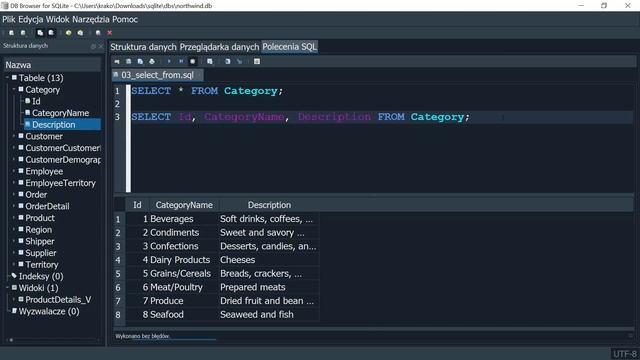Viewport: 640px width, 360px height.
Task: Click the Write Changes toolbar icon
Action: [40, 33]
